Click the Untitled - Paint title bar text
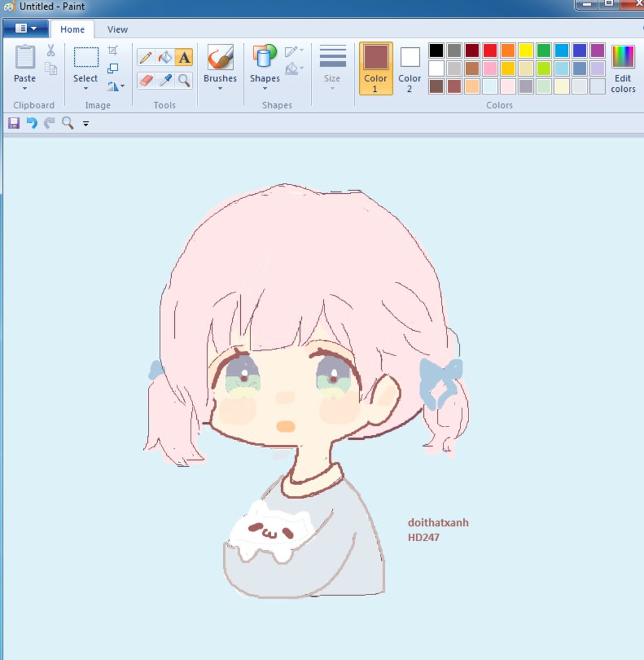 (x=52, y=6)
